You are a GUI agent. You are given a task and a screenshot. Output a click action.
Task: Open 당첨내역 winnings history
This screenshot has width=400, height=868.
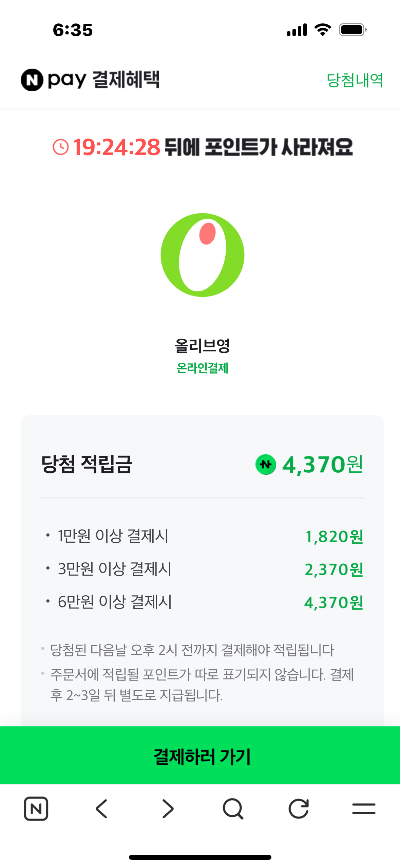355,80
